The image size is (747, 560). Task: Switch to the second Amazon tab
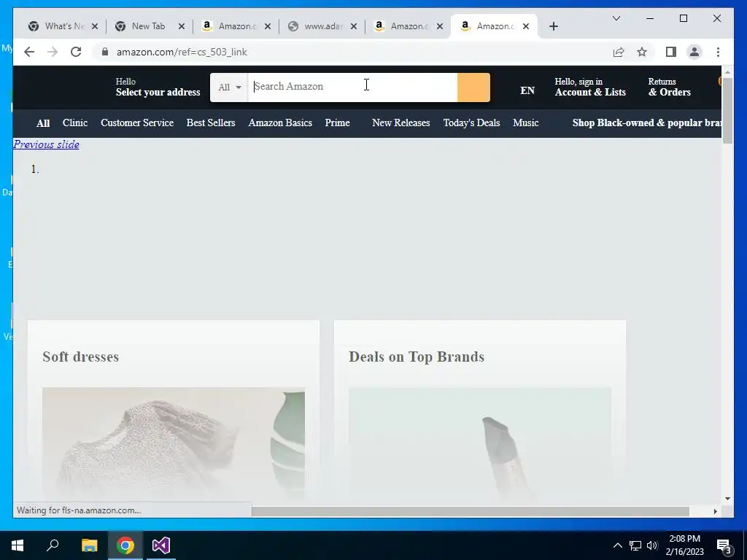click(406, 26)
